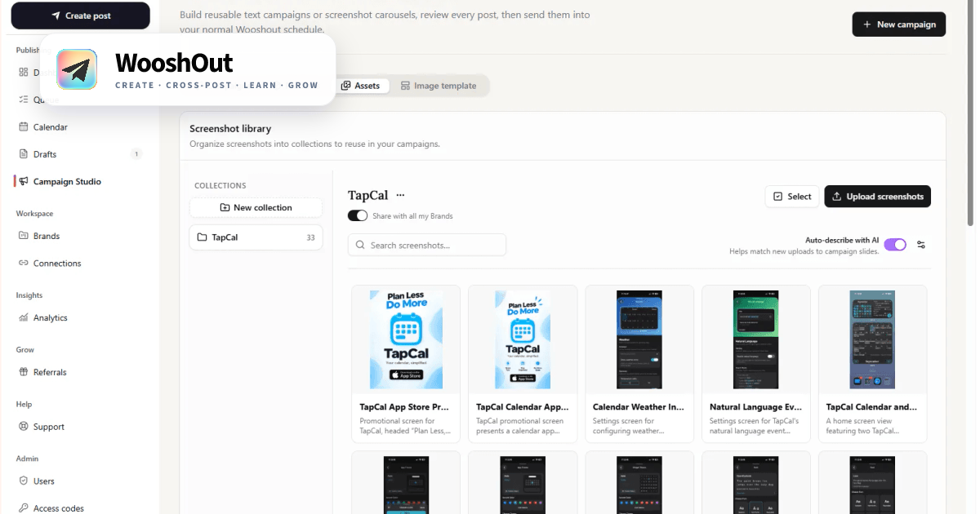Open the auto-describe settings sliders icon
Viewport: 980px width, 514px height.
tap(921, 245)
